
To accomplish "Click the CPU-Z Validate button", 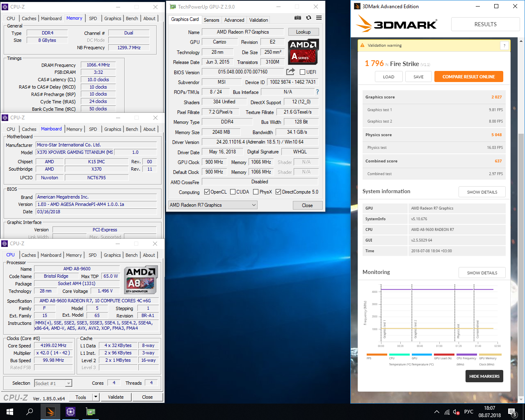I will [x=116, y=397].
